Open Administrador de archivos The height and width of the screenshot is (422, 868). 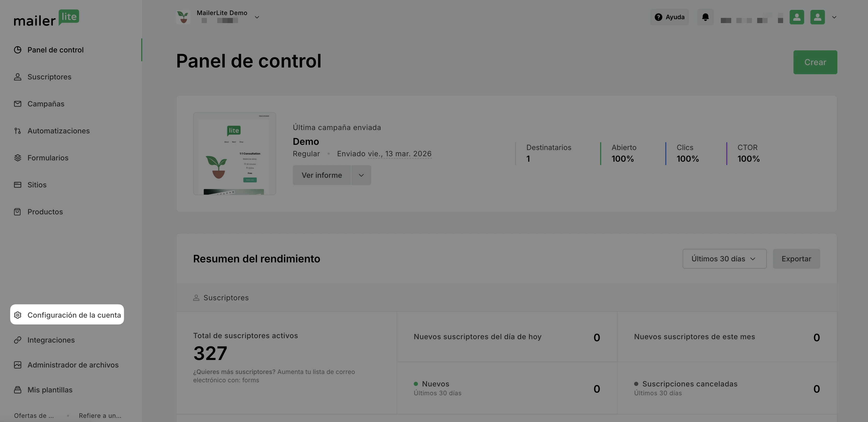tap(73, 365)
